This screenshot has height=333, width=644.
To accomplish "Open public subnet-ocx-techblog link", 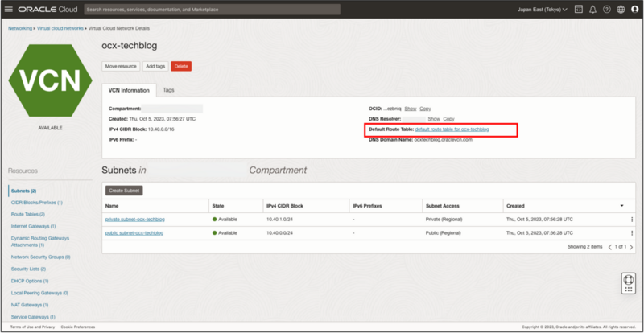I will click(x=134, y=232).
